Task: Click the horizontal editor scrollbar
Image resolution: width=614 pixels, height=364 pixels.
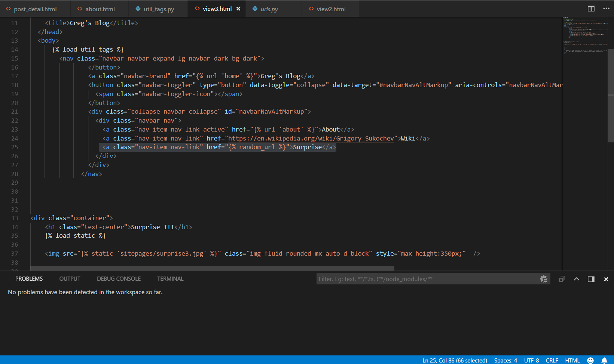Action: point(212,268)
